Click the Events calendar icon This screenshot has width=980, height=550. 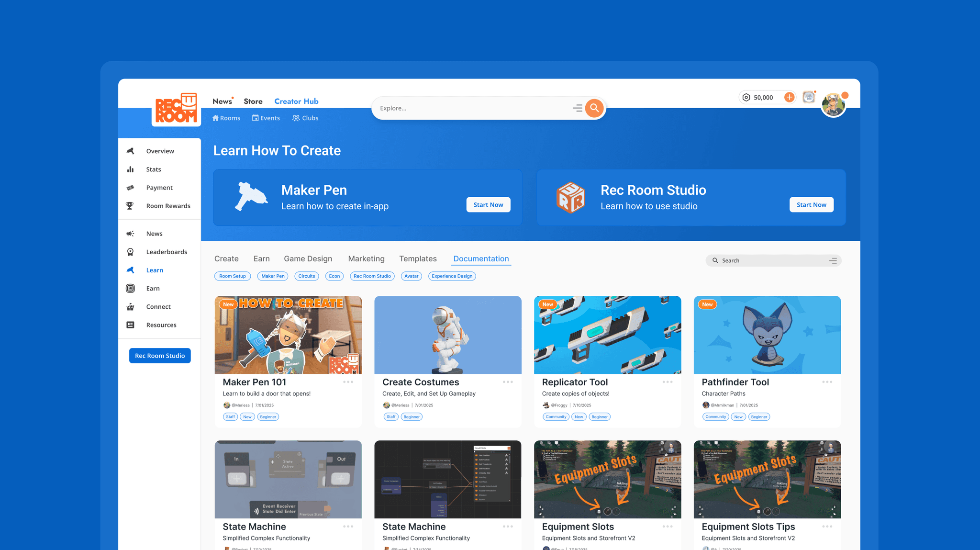256,118
